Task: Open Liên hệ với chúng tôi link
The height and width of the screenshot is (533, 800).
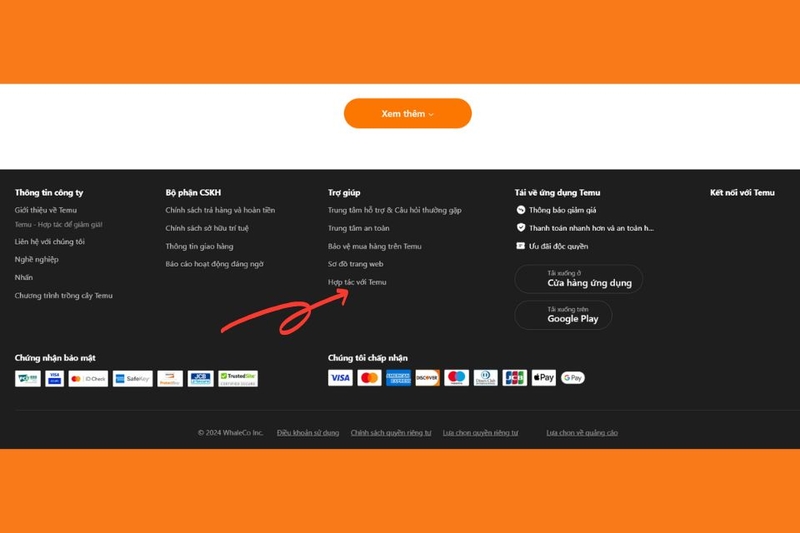Action: pyautogui.click(x=49, y=242)
